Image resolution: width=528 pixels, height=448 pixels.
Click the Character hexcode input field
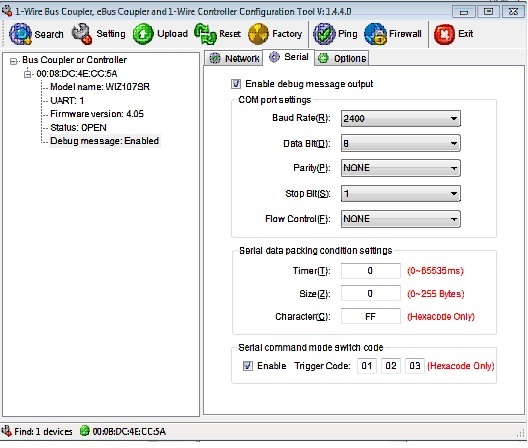click(370, 316)
